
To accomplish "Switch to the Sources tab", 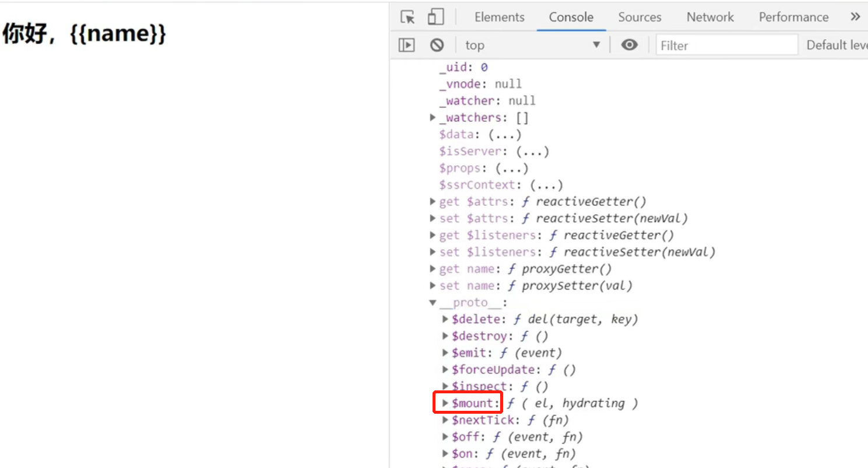I will click(640, 17).
